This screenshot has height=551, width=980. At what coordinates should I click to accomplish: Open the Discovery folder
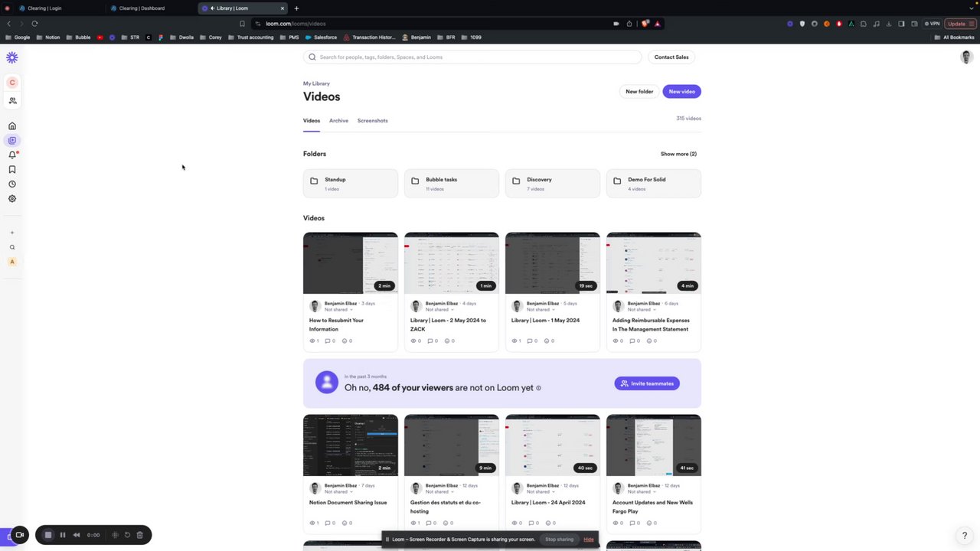[553, 184]
